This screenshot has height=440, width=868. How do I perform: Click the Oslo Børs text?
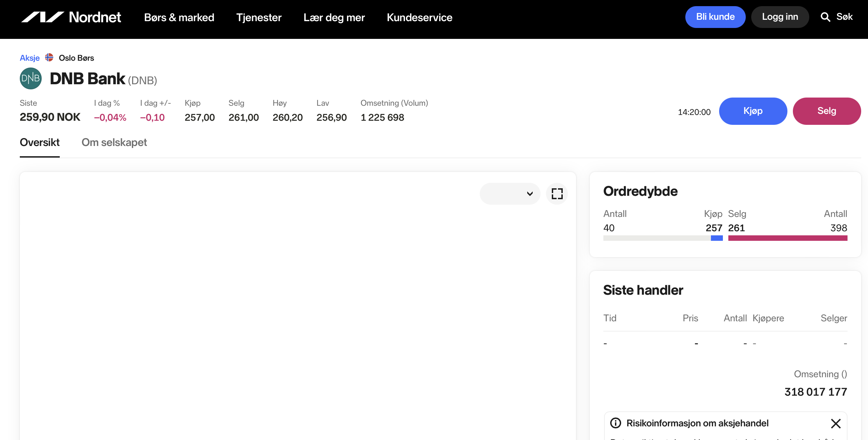point(76,58)
